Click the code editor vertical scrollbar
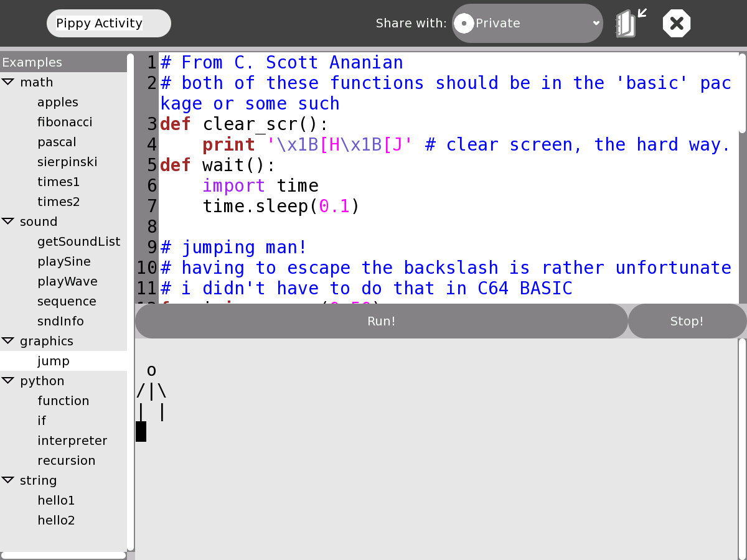The height and width of the screenshot is (560, 747). click(x=742, y=93)
